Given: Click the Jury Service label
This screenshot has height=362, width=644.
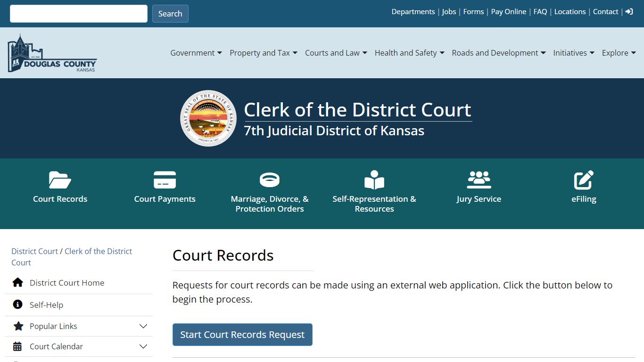Looking at the screenshot, I should point(479,199).
